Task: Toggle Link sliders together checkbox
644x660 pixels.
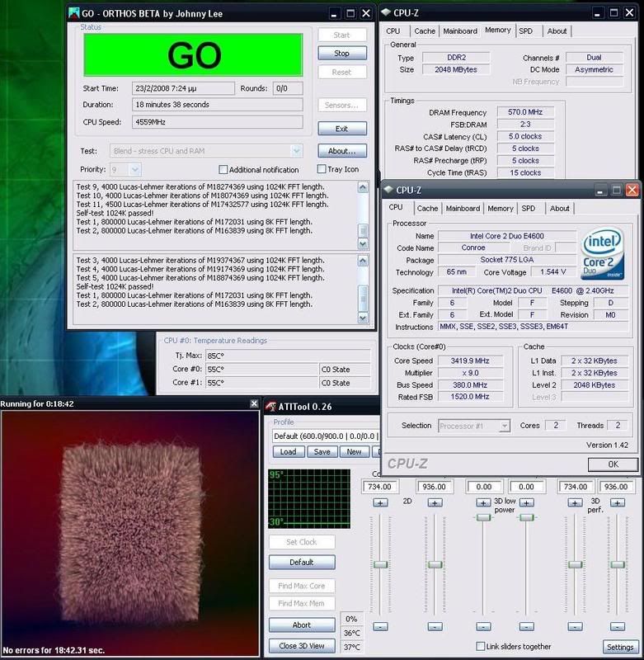Action: coord(481,646)
